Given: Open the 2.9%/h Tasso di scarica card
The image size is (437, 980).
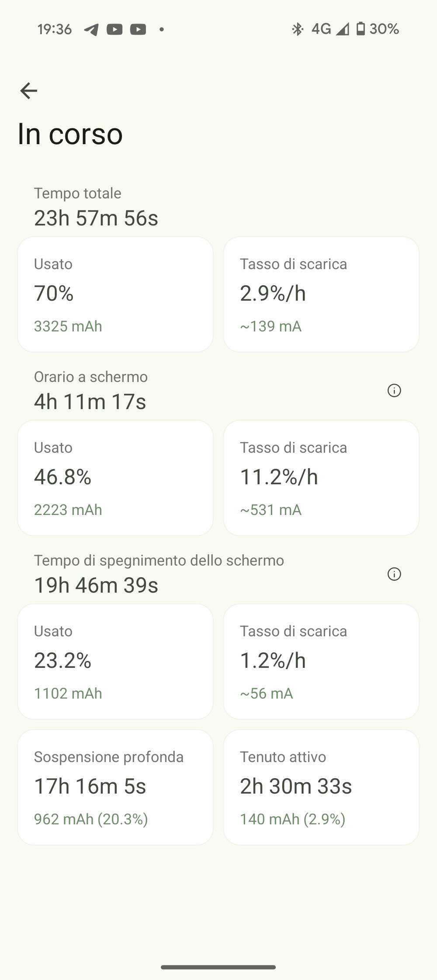Looking at the screenshot, I should [x=321, y=294].
